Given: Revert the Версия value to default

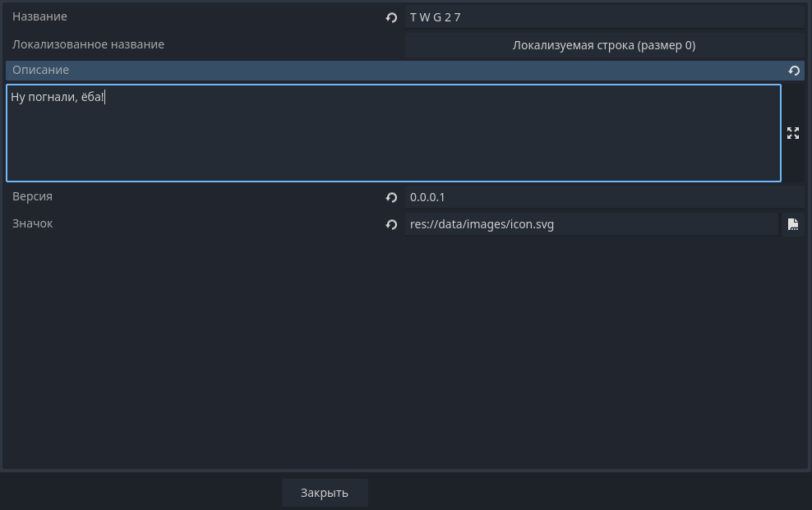Looking at the screenshot, I should (x=391, y=197).
